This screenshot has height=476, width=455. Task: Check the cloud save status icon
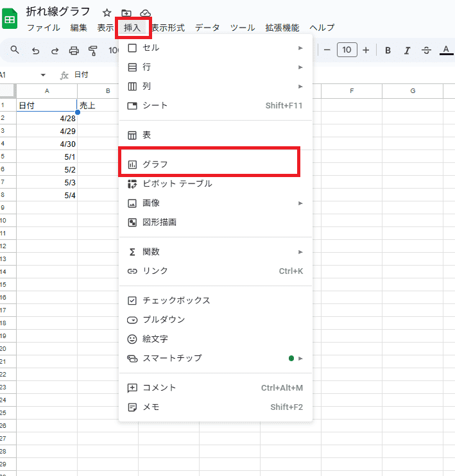[145, 13]
